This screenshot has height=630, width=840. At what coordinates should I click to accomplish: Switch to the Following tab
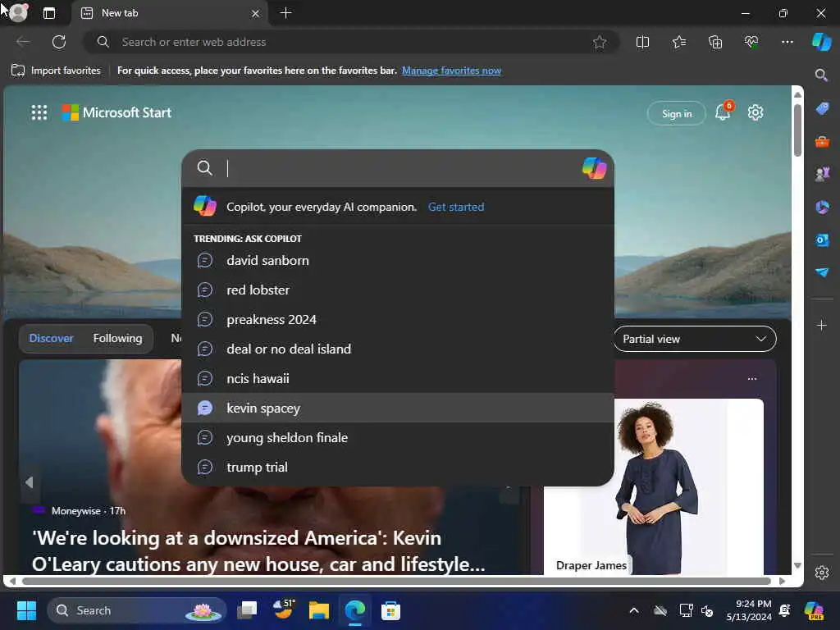pos(118,338)
